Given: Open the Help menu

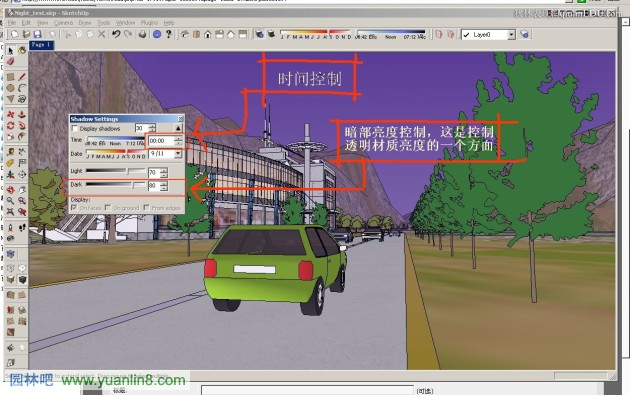Looking at the screenshot, I should [x=169, y=23].
